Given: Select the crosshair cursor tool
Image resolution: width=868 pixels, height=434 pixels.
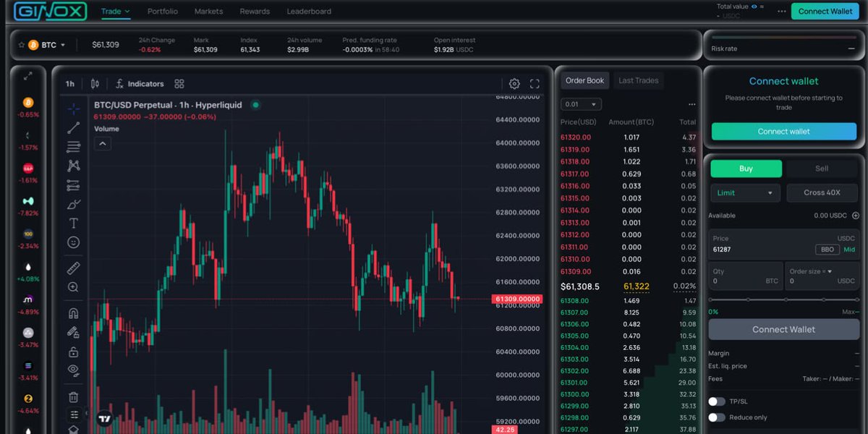Looking at the screenshot, I should (x=74, y=109).
